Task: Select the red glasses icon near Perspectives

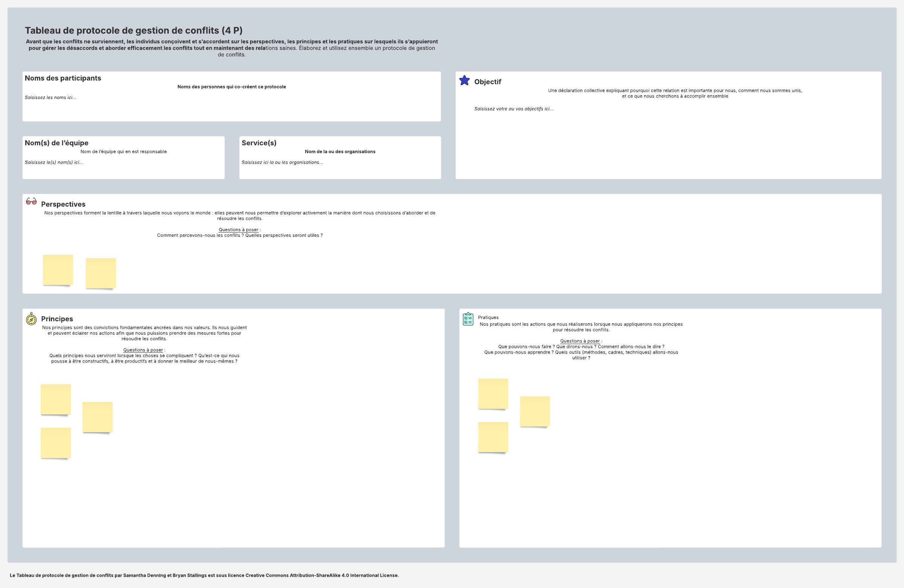Action: click(x=31, y=201)
